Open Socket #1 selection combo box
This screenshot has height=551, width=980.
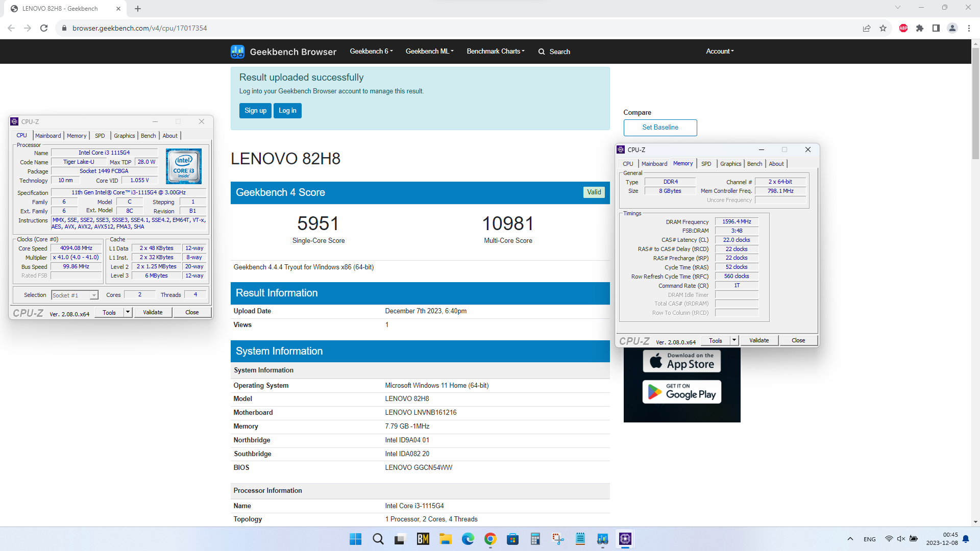(75, 295)
